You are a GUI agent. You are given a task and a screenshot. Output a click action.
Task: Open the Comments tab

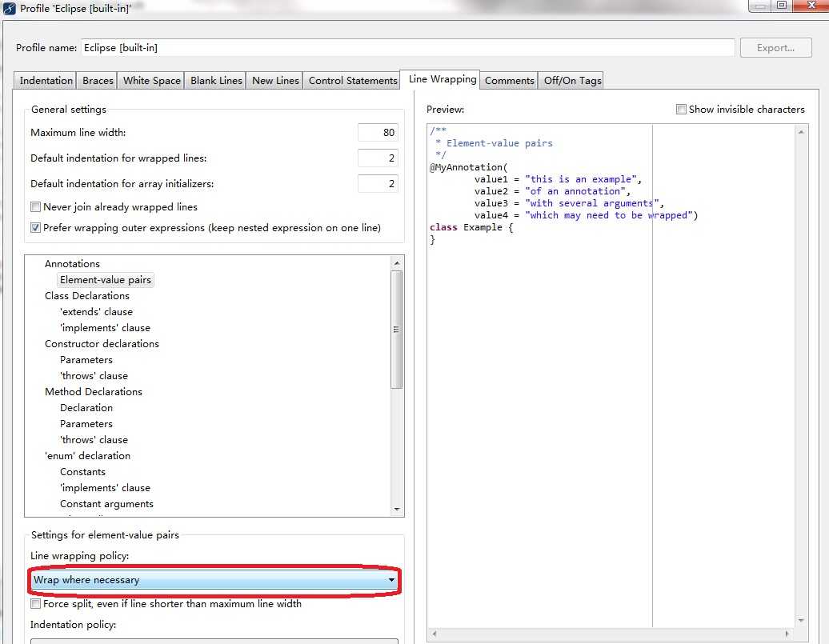click(x=509, y=80)
